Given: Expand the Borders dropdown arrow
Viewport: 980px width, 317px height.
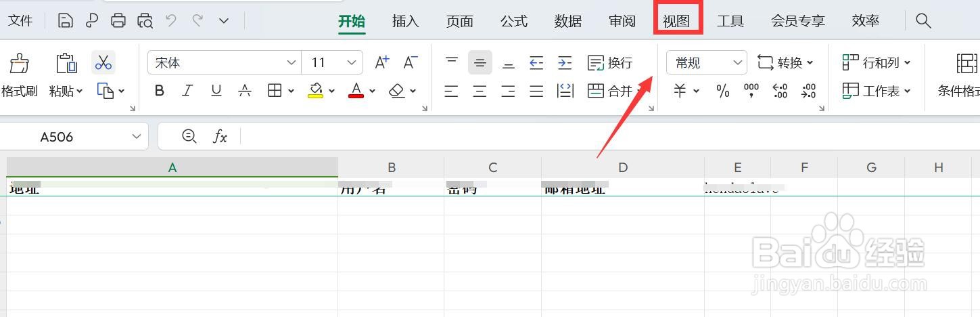Looking at the screenshot, I should click(291, 91).
